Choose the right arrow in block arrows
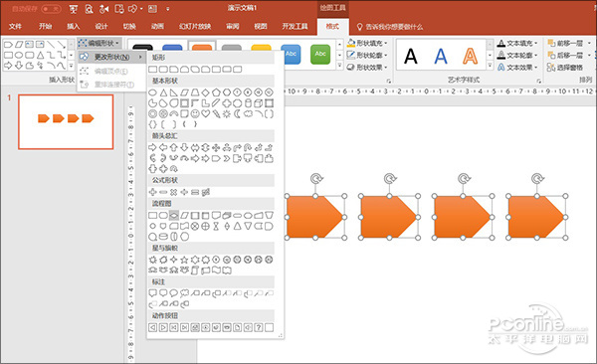This screenshot has width=597, height=364. 152,147
